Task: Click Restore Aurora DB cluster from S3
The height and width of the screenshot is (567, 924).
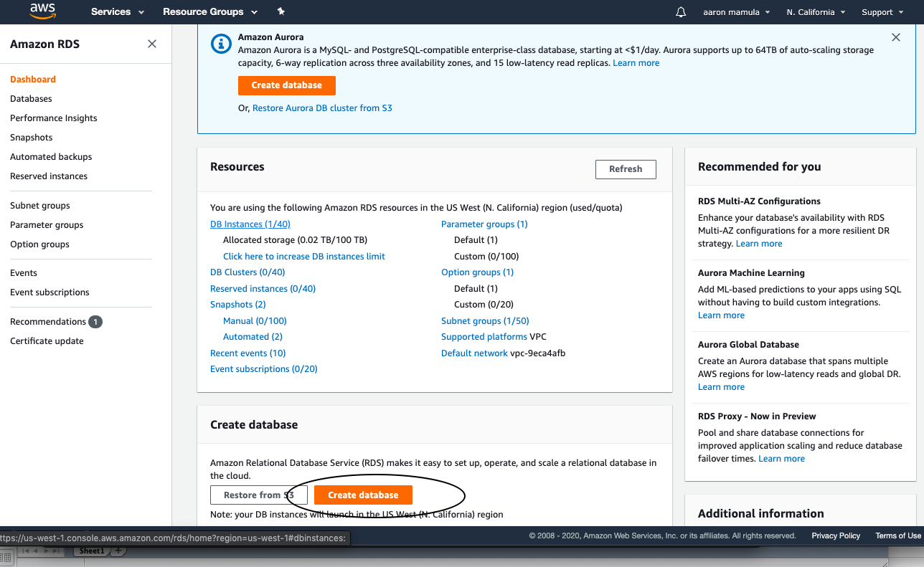Action: (x=322, y=108)
